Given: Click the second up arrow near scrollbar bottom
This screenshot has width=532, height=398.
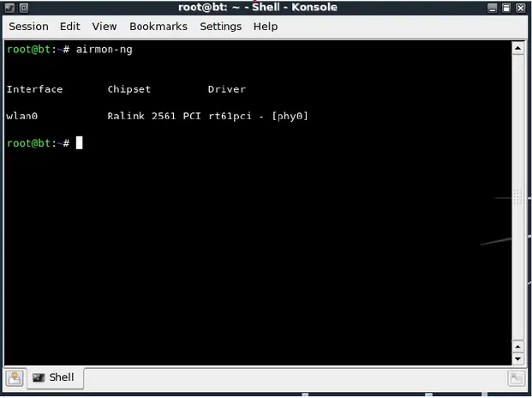Looking at the screenshot, I should point(517,347).
